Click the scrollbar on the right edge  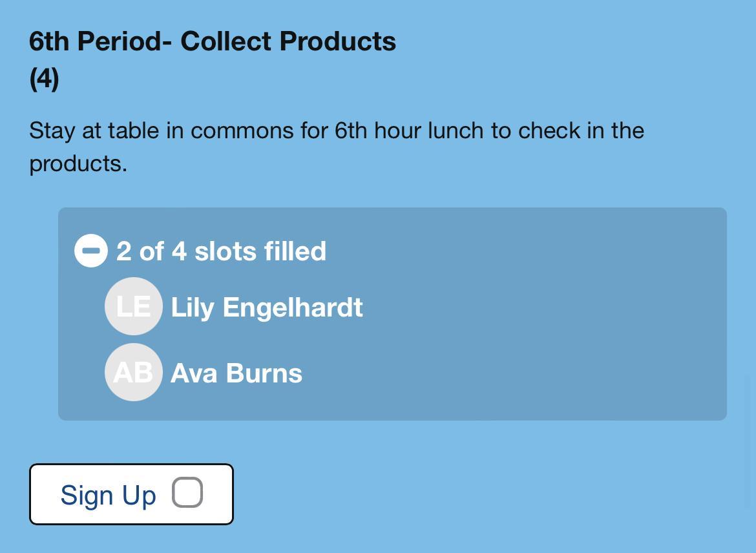click(750, 443)
